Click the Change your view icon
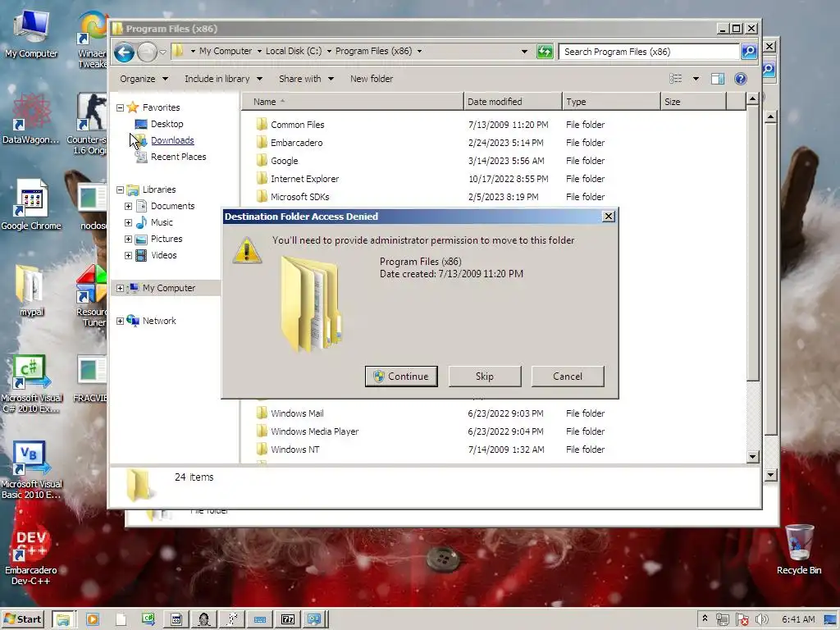 [676, 79]
